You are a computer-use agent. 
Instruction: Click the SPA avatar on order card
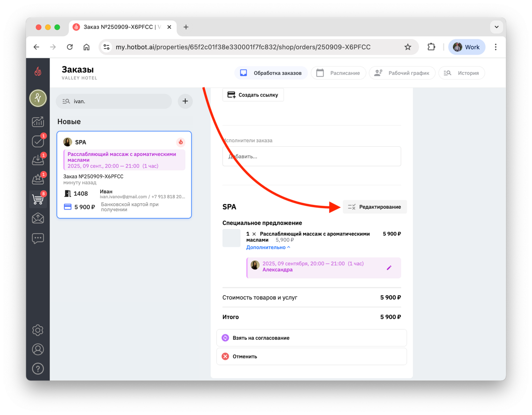pyautogui.click(x=67, y=142)
